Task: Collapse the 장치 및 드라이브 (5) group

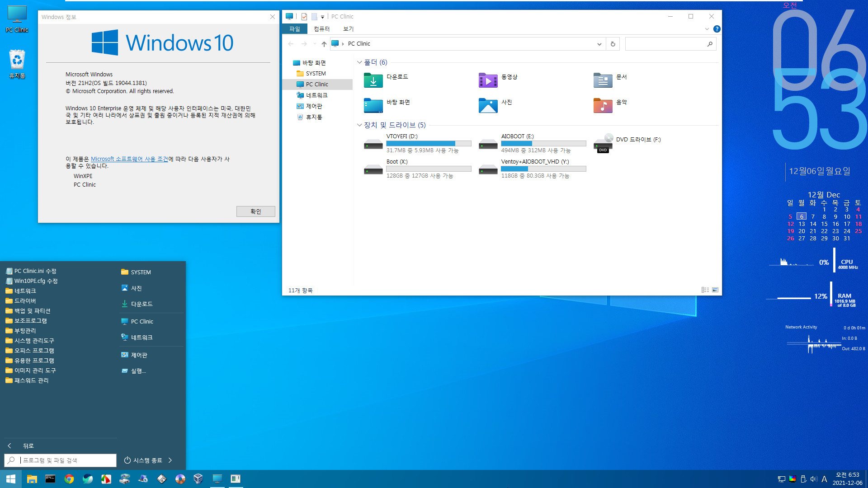Action: (x=359, y=125)
